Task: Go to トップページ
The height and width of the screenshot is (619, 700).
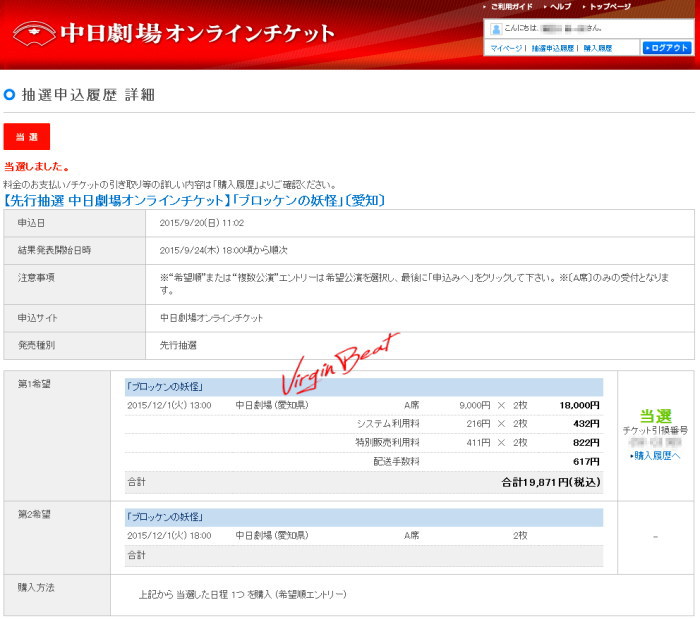Action: pyautogui.click(x=610, y=7)
